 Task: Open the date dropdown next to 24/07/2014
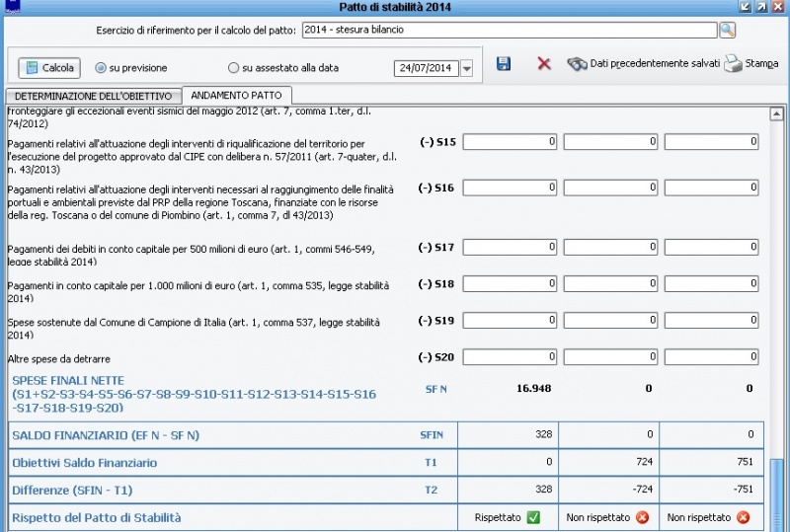pos(466,68)
